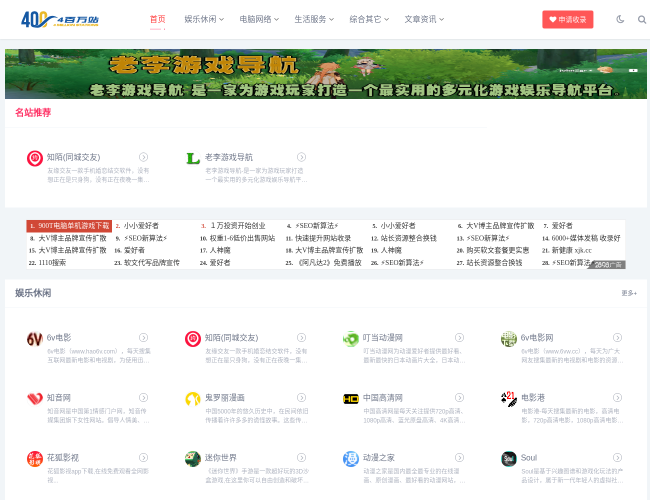This screenshot has width=650, height=500.
Task: Open arrow next to 老李游戏导航 card
Action: (301, 157)
